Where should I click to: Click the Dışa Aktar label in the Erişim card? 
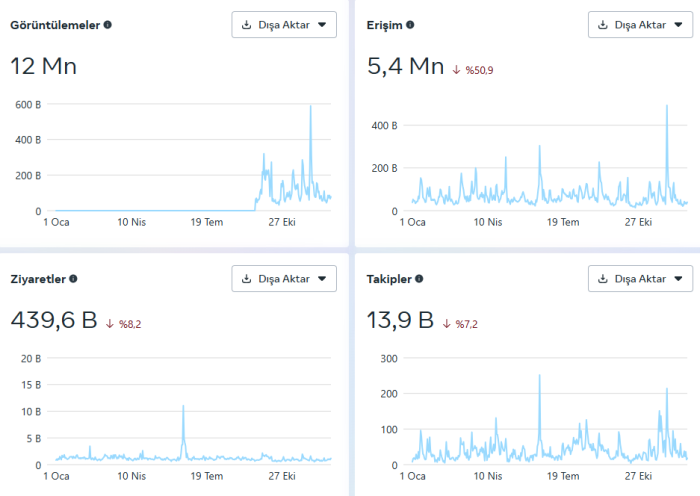[638, 25]
